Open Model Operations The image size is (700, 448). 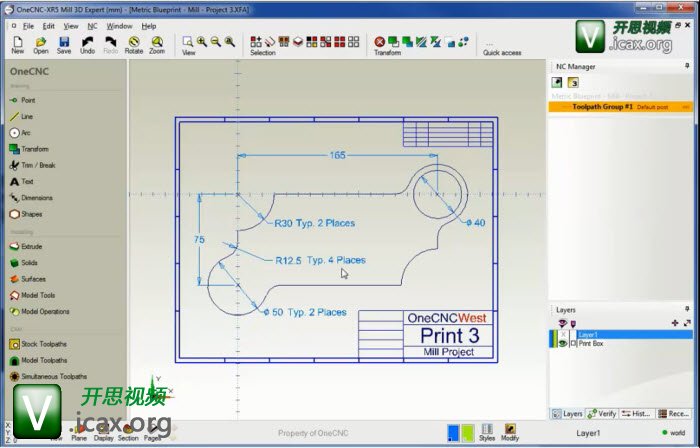point(39,311)
